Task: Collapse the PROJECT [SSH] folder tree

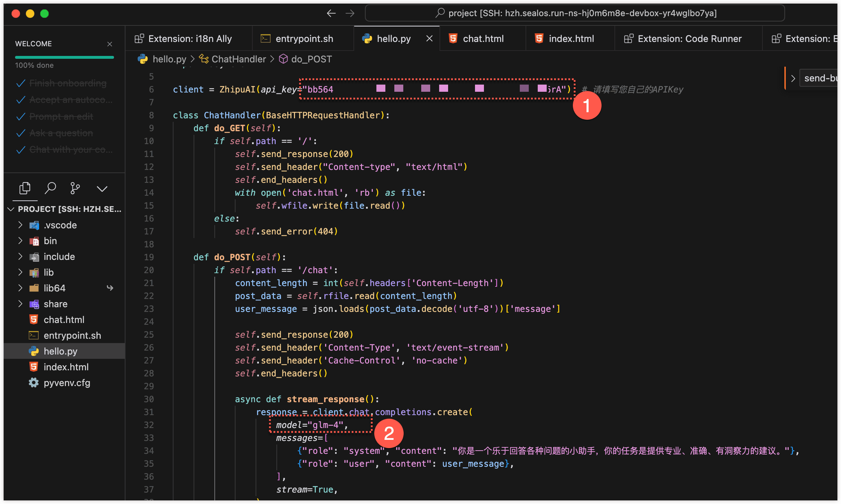Action: tap(10, 209)
